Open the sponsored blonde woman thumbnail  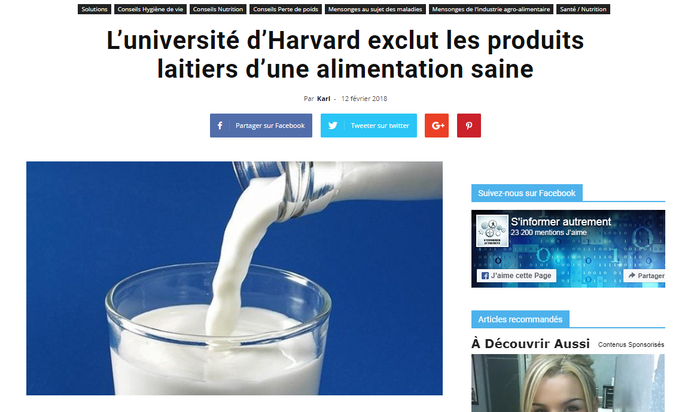pos(568,383)
